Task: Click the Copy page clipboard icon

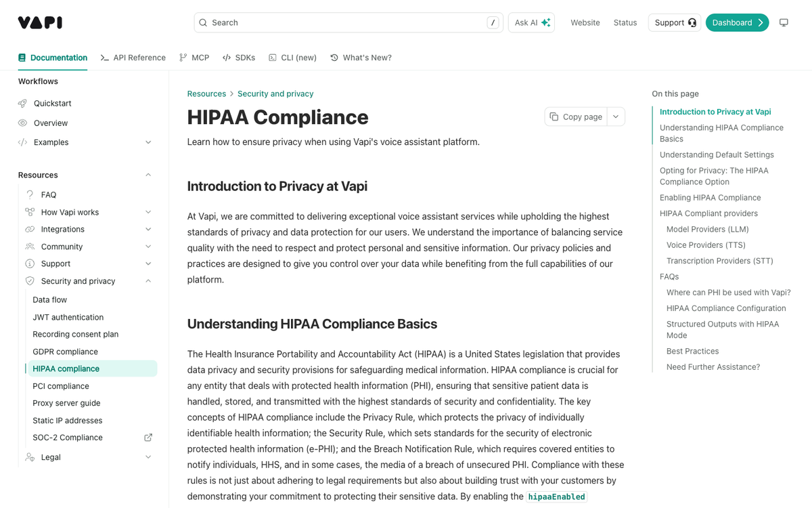Action: tap(554, 117)
